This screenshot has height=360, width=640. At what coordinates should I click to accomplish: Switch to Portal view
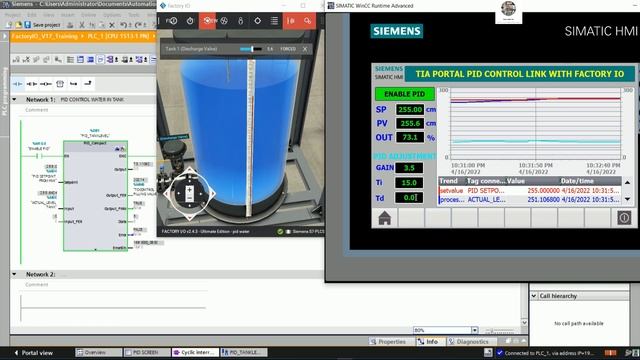(x=33, y=353)
